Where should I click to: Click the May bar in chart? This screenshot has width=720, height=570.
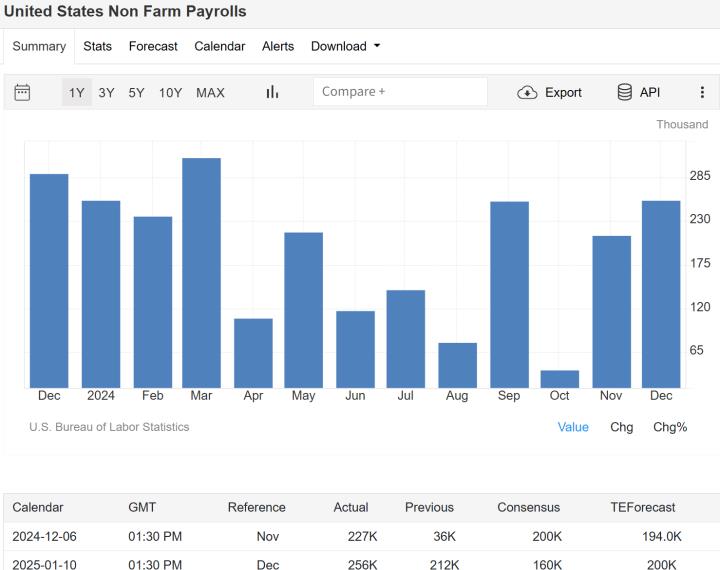pos(304,310)
